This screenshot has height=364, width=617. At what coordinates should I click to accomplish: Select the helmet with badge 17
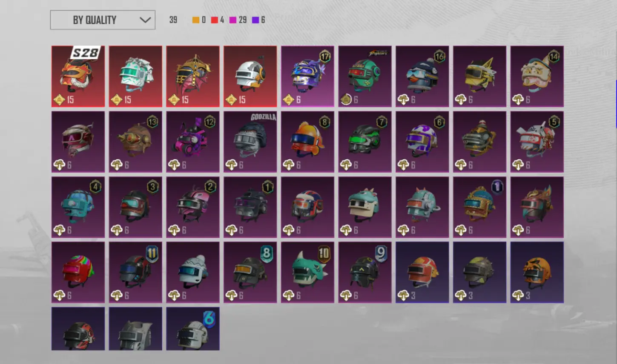point(307,77)
